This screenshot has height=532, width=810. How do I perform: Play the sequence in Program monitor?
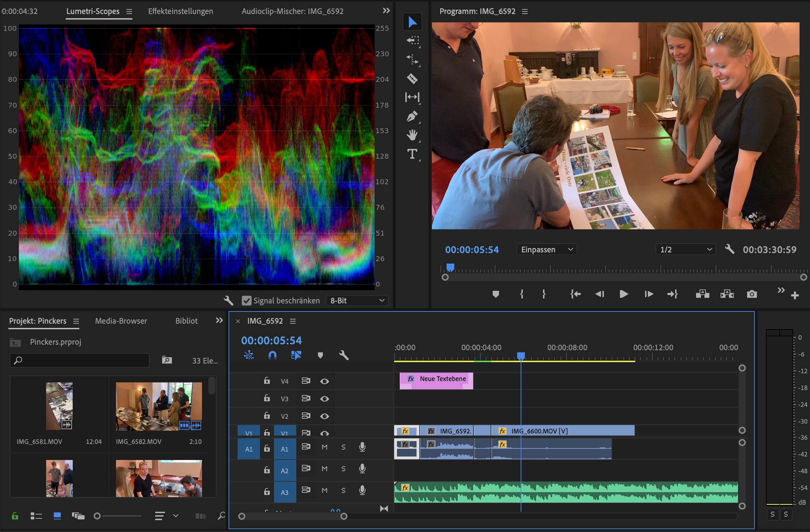tap(624, 294)
